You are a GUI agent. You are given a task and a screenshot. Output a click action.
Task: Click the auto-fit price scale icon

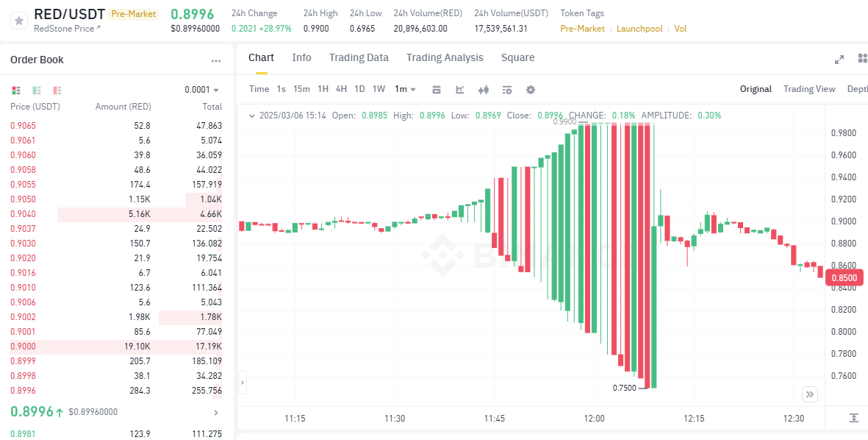[855, 417]
